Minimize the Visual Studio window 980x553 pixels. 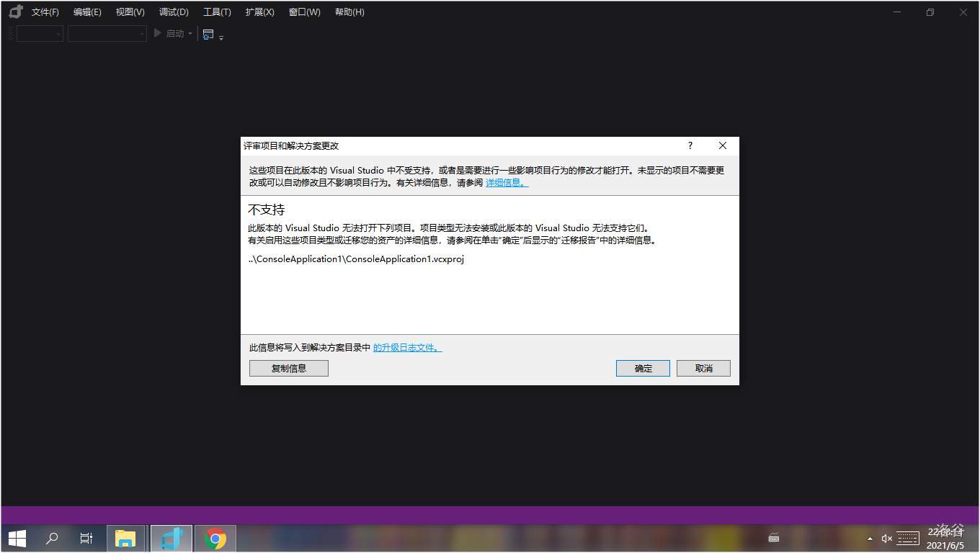pos(897,12)
